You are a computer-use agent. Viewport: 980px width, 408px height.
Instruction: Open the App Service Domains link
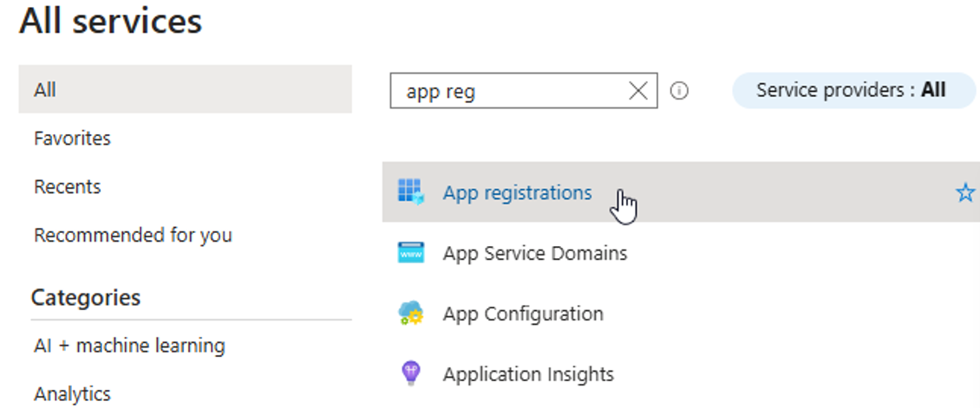pos(534,254)
